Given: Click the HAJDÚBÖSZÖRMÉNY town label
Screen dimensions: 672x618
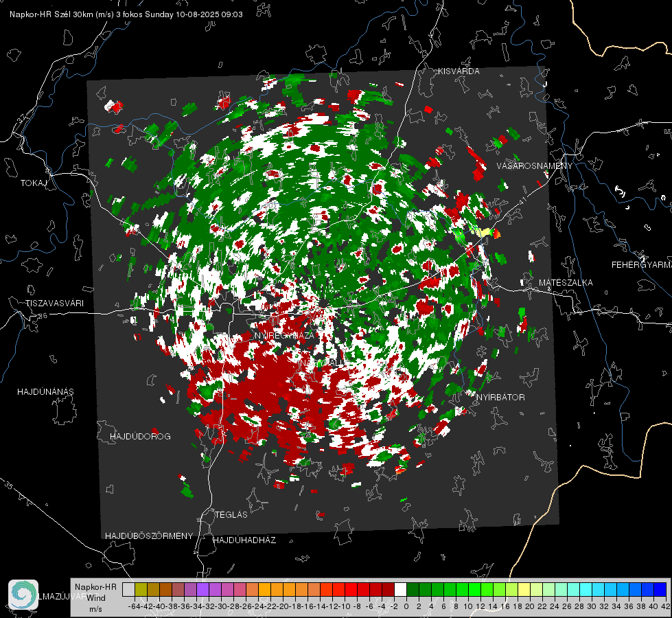Looking at the screenshot, I should click(149, 536).
